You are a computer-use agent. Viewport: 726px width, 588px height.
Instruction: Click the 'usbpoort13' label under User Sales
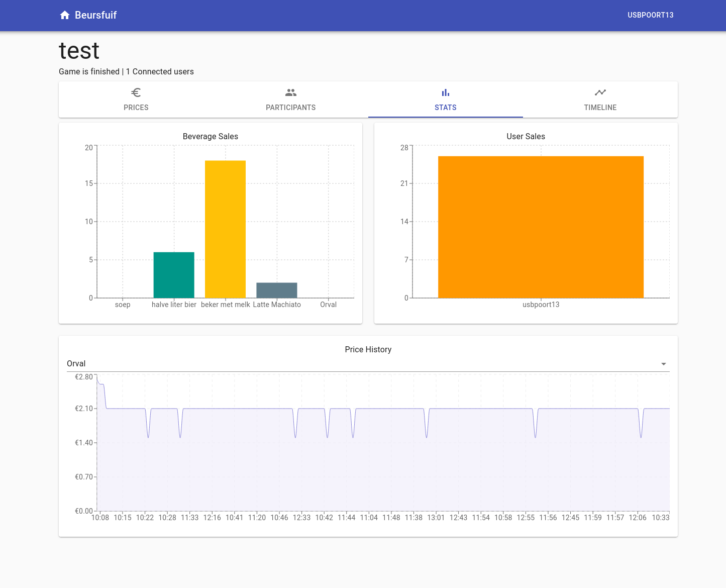tap(541, 305)
